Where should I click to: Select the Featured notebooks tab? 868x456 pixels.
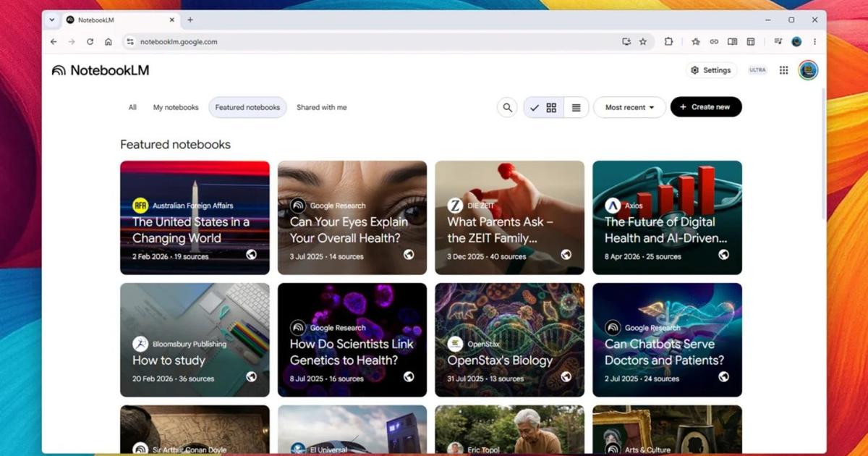pos(247,107)
